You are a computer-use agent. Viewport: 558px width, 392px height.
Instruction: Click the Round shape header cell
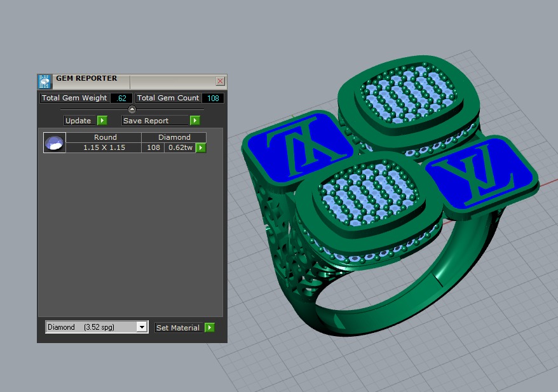point(104,137)
